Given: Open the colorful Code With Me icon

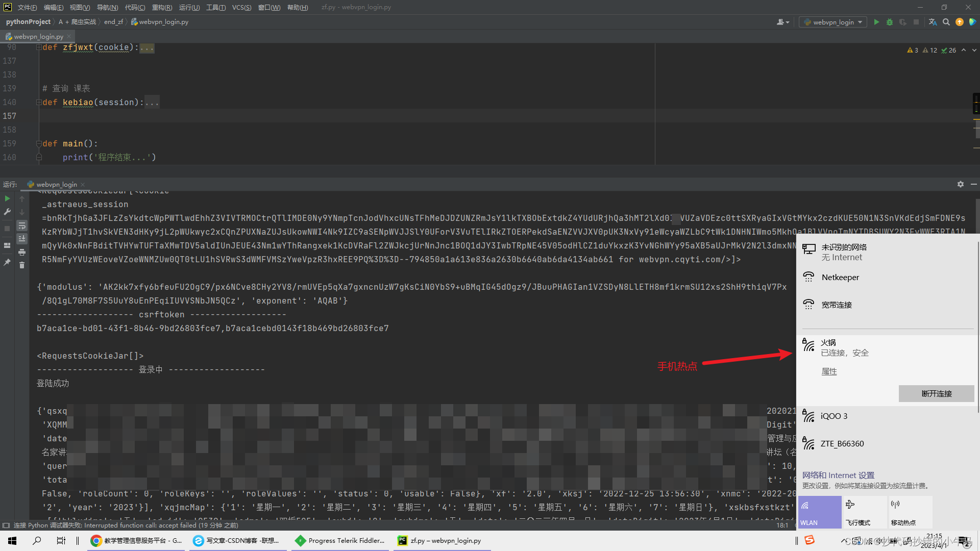Looking at the screenshot, I should [x=972, y=22].
